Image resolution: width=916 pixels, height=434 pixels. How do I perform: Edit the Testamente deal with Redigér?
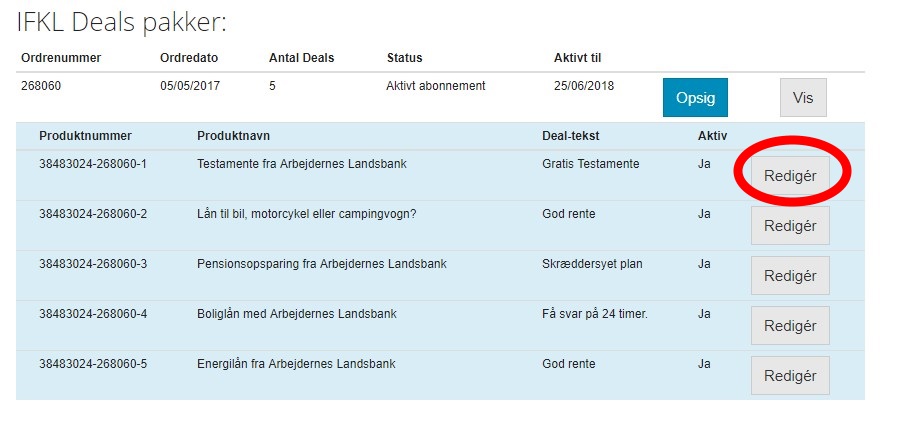[790, 176]
